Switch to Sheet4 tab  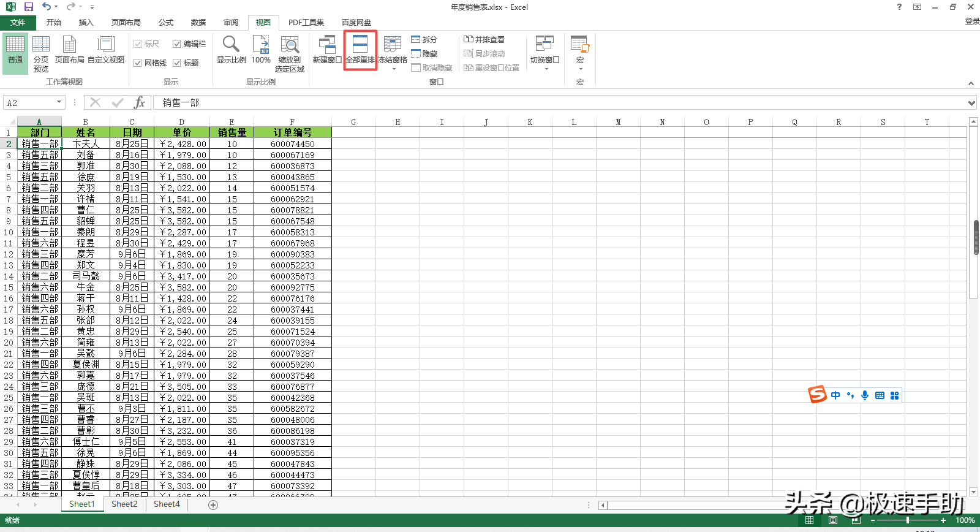click(x=167, y=504)
